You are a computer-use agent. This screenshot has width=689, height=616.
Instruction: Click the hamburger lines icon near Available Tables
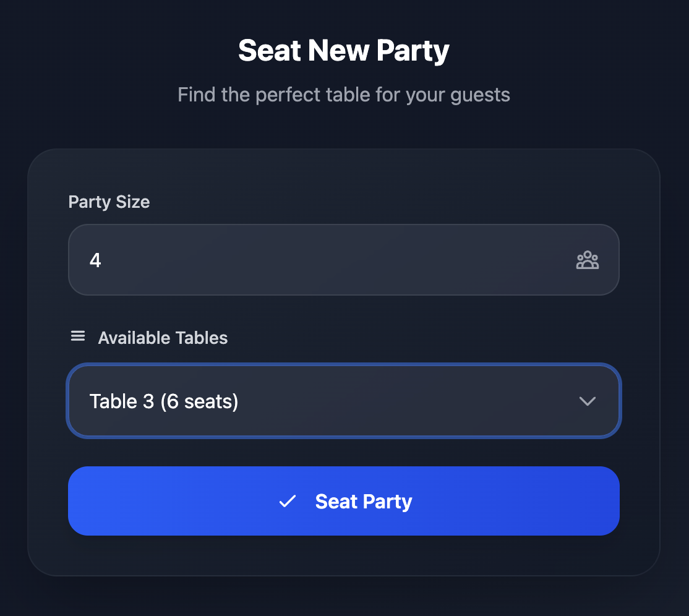click(77, 336)
